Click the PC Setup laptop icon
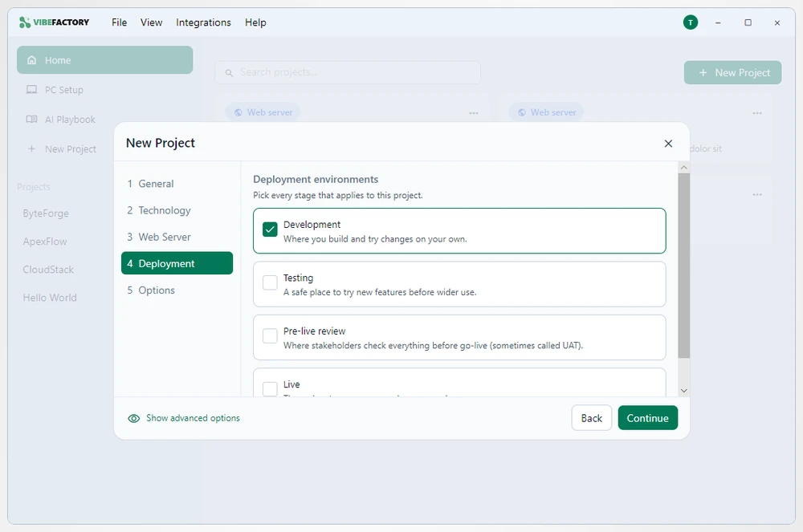803x532 pixels. click(x=32, y=90)
